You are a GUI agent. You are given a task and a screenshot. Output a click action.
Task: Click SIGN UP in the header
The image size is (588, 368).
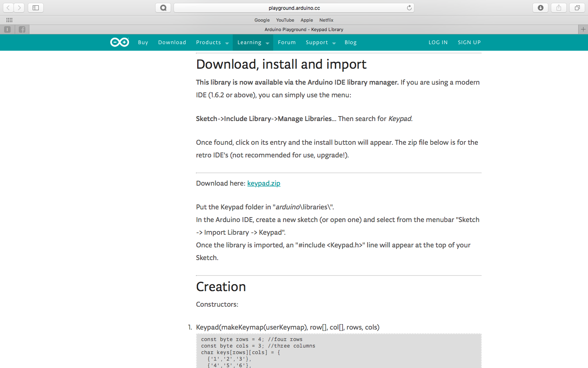pos(469,42)
